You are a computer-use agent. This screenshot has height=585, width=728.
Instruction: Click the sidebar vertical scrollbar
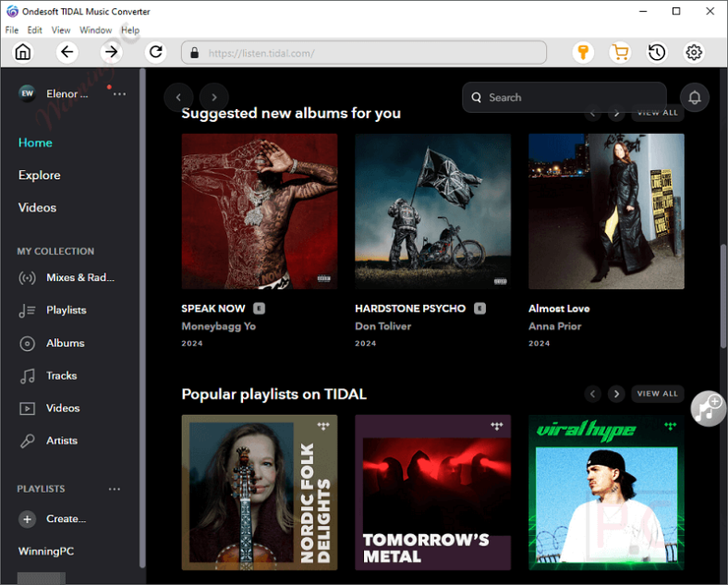tap(142, 318)
